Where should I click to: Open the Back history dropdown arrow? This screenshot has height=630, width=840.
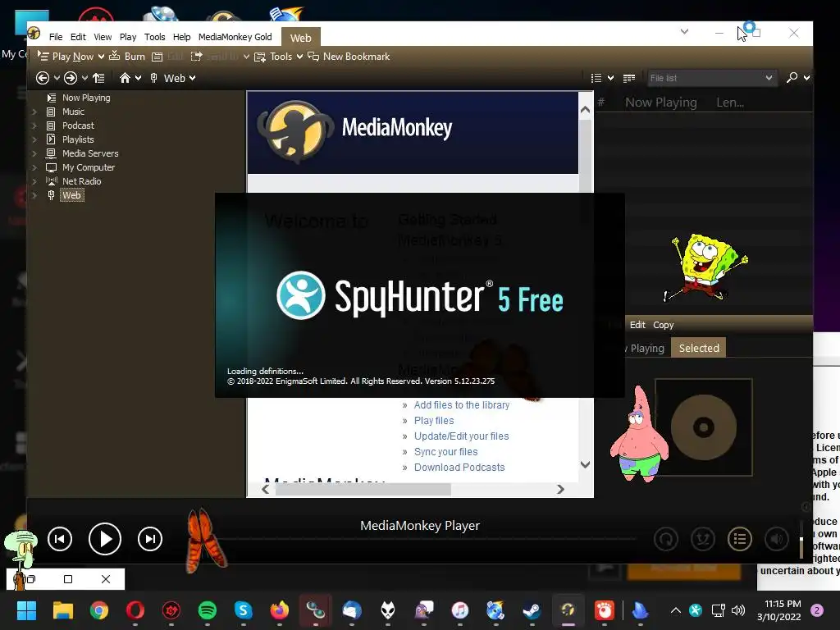click(x=57, y=78)
